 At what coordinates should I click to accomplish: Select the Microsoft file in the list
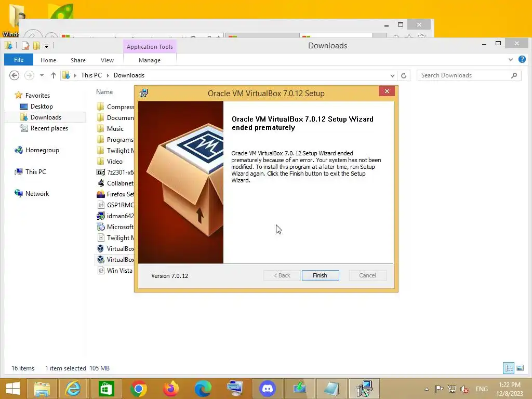(x=115, y=227)
